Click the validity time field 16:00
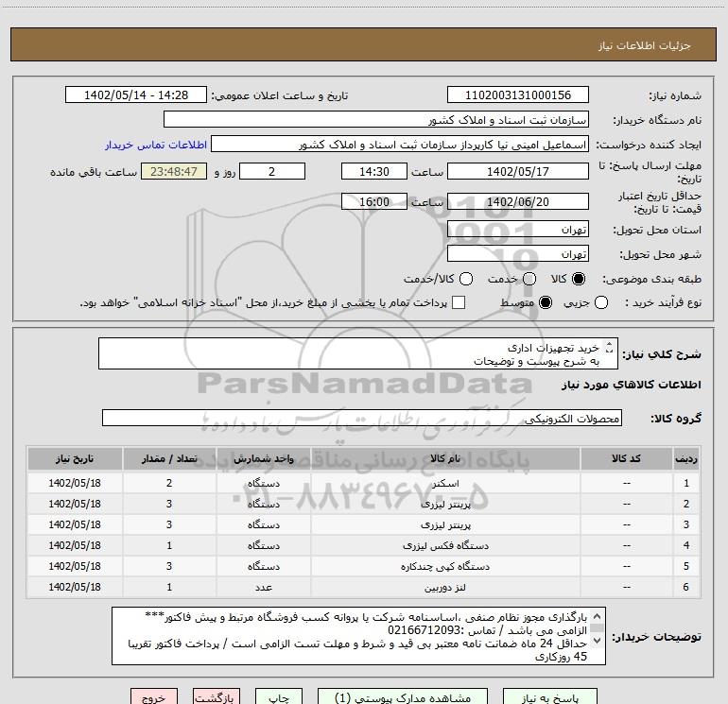Image resolution: width=728 pixels, height=704 pixels. 374,201
